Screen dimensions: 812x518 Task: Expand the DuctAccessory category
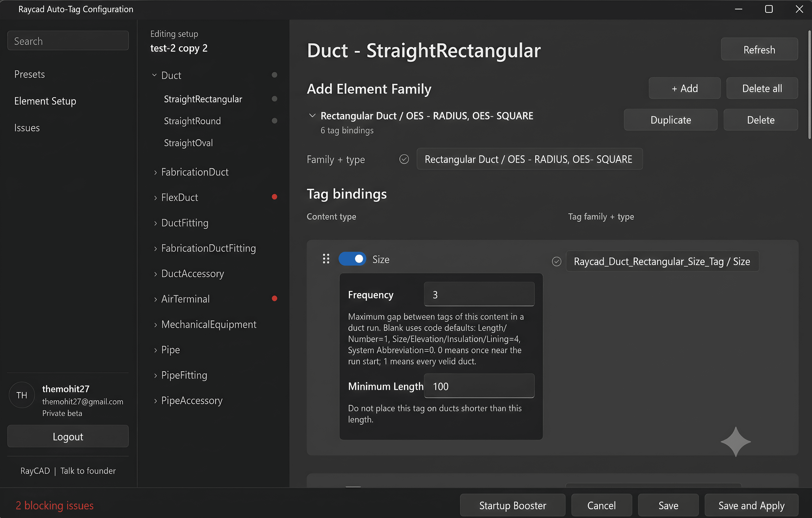tap(155, 274)
